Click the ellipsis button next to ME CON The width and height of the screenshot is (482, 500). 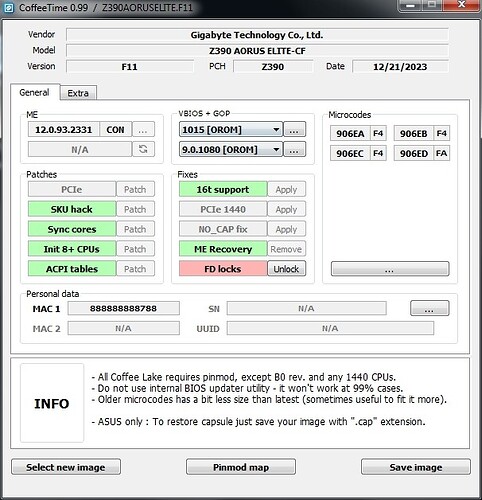click(143, 129)
